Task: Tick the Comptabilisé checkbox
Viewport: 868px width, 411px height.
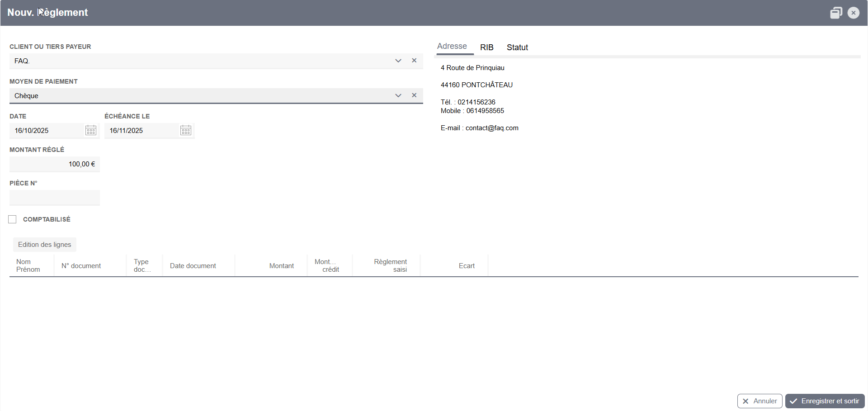Action: (x=12, y=219)
